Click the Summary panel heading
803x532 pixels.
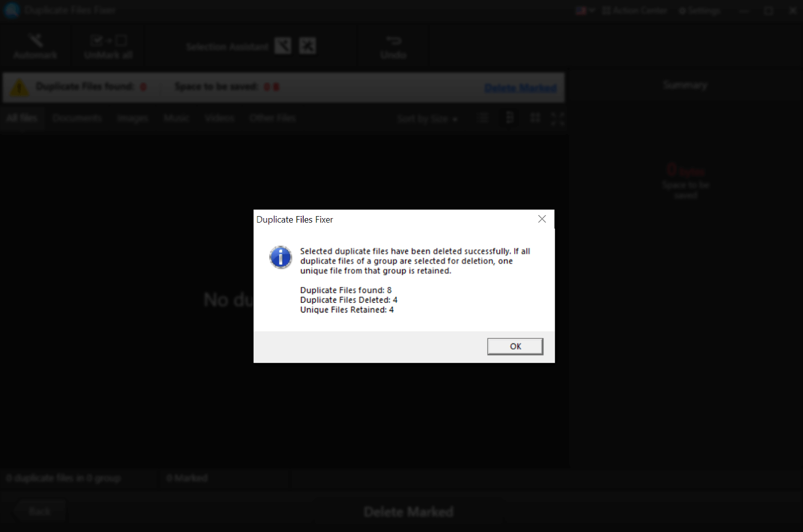coord(686,85)
